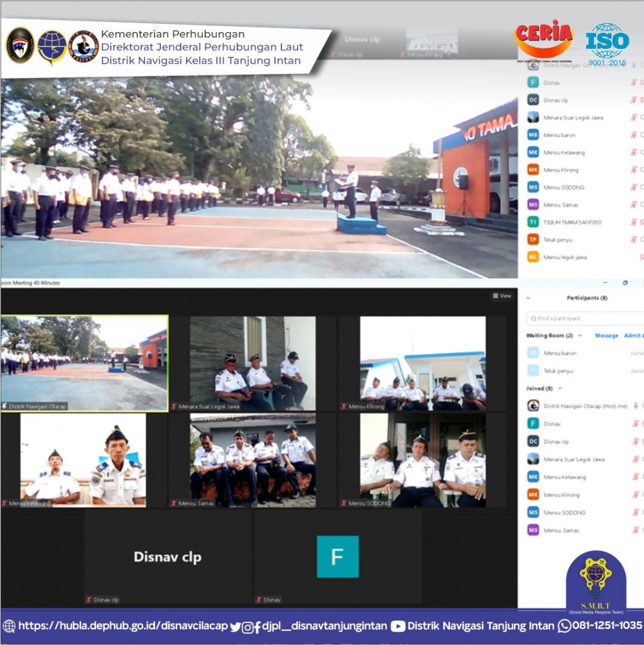Unmute Mensu SODONG in the Joined list

coord(636,512)
